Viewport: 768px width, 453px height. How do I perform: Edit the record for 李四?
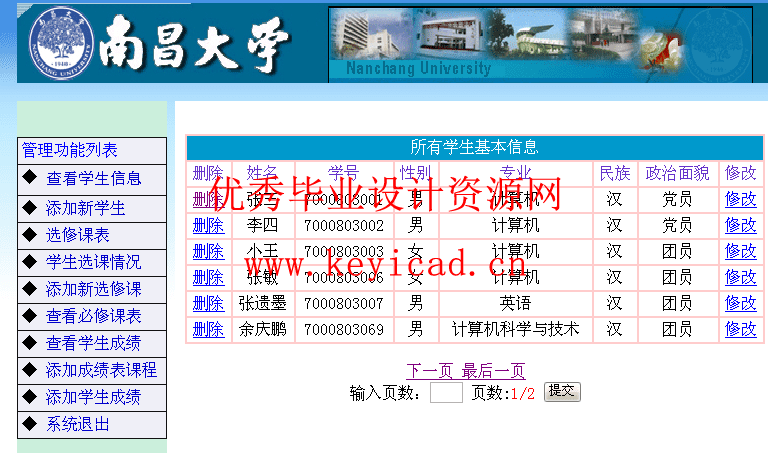[x=740, y=225]
